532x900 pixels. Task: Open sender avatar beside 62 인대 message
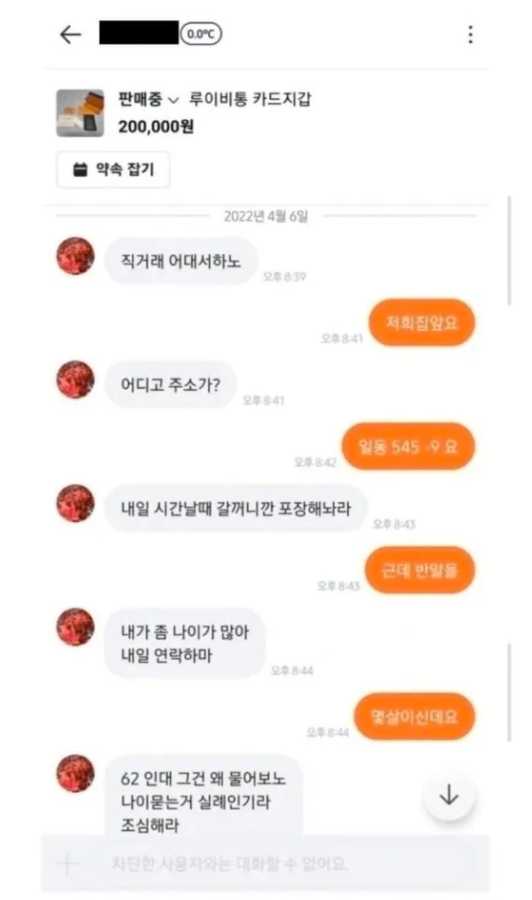tap(75, 773)
